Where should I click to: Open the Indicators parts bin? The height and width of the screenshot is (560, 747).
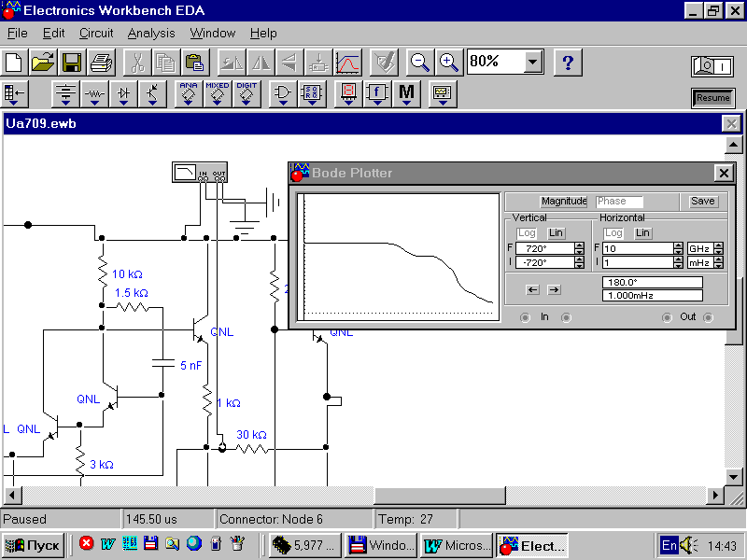pos(348,94)
